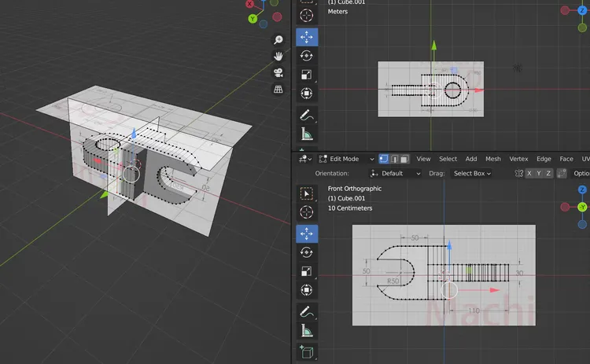The image size is (590, 364).
Task: Open the Edge menu
Action: (544, 159)
